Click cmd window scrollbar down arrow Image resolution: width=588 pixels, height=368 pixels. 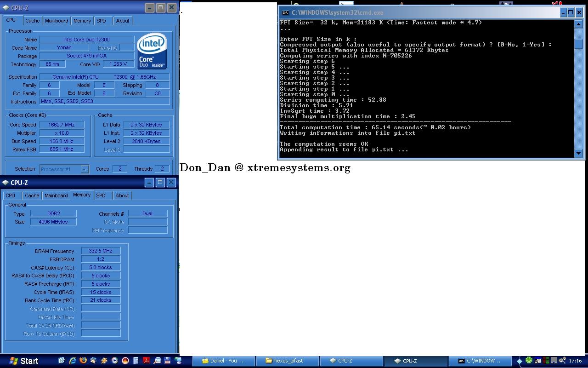[x=578, y=154]
